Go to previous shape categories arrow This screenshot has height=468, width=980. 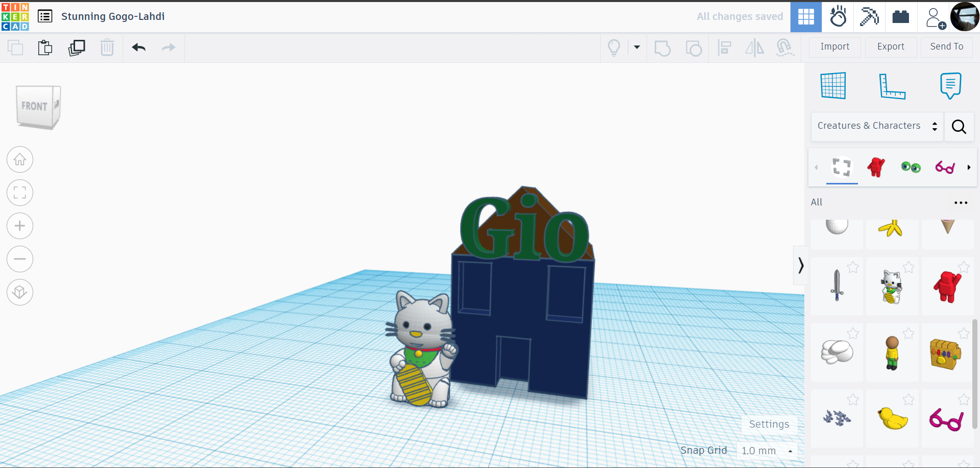[x=816, y=168]
